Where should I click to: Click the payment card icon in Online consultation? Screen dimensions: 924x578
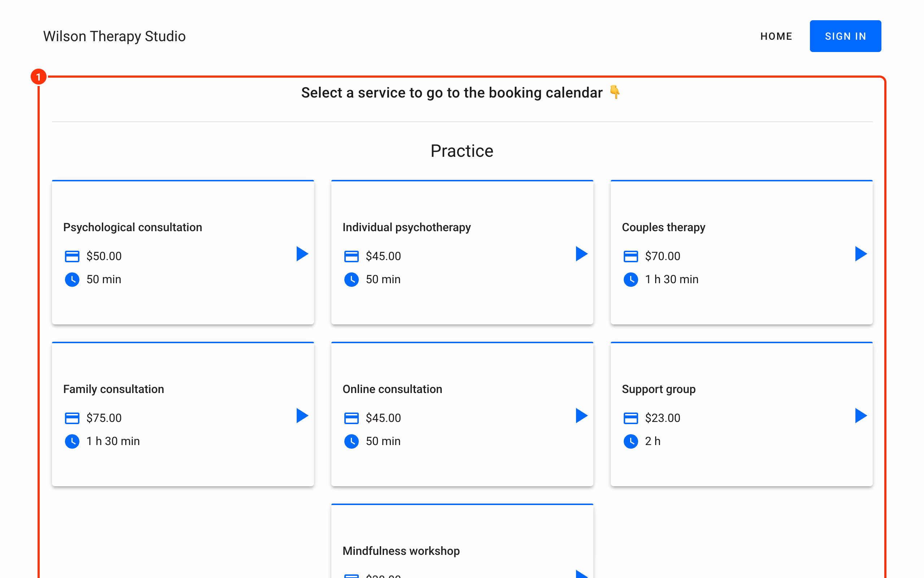coord(351,418)
